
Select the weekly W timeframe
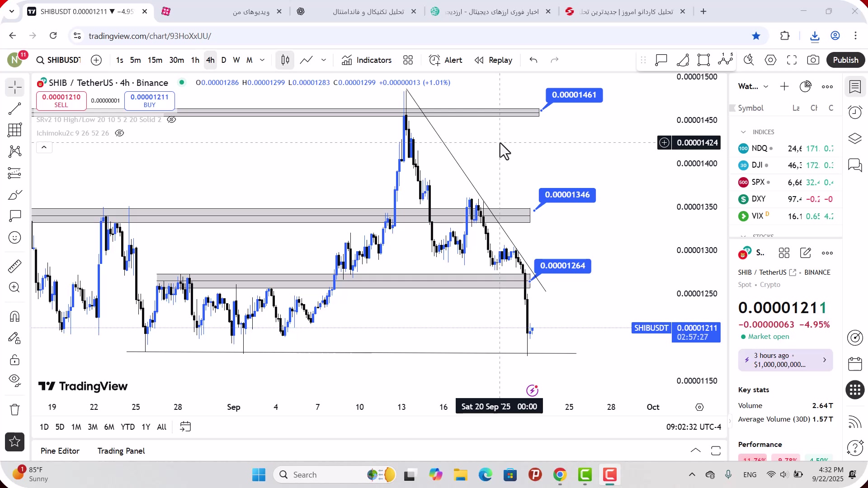point(236,60)
